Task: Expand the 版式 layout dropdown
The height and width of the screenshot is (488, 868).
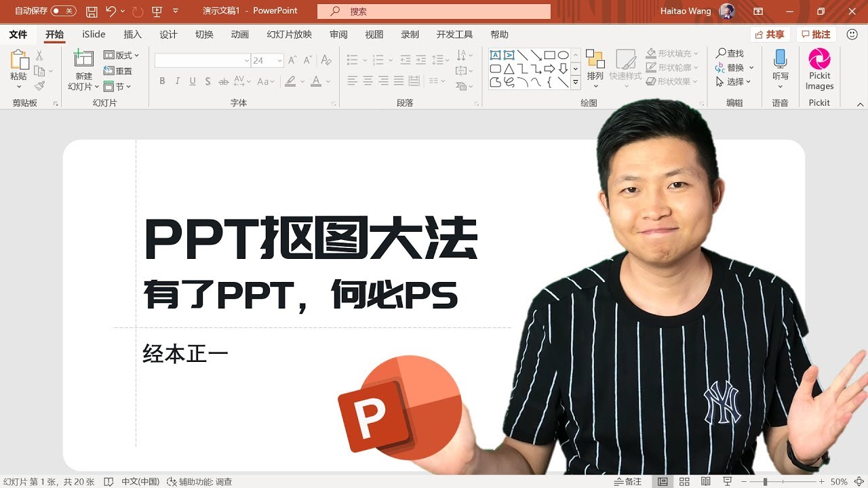Action: tap(121, 56)
